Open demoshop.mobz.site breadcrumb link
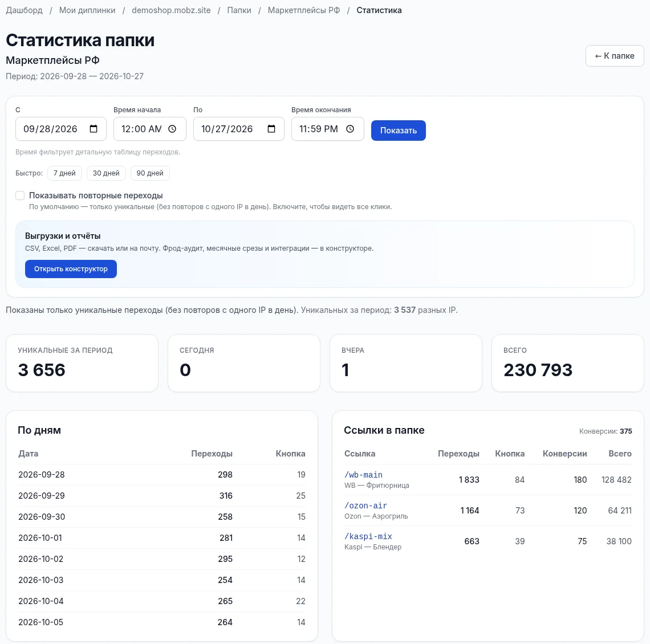This screenshot has height=644, width=650. 171,10
